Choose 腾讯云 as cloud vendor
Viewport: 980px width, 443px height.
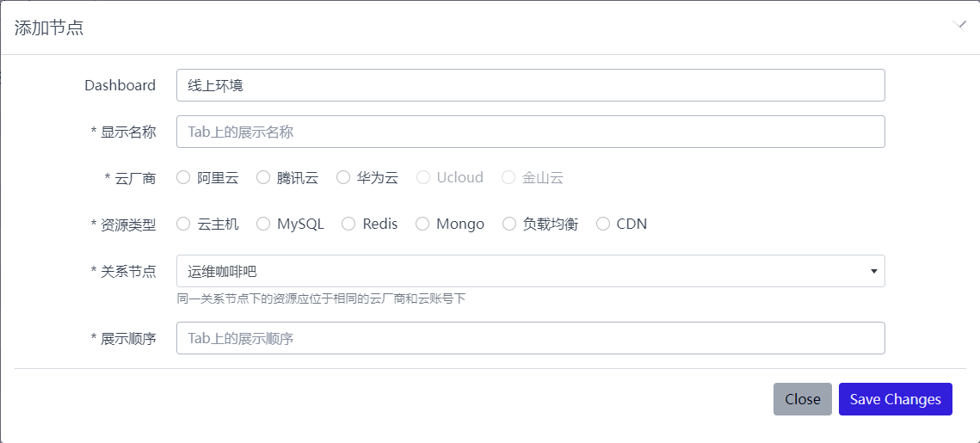(263, 178)
